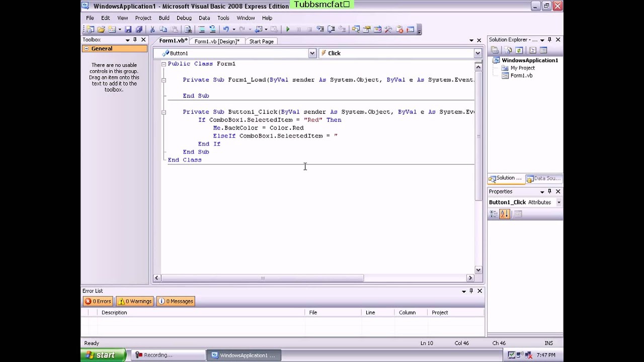Comment out the selected lines icon

click(x=202, y=30)
